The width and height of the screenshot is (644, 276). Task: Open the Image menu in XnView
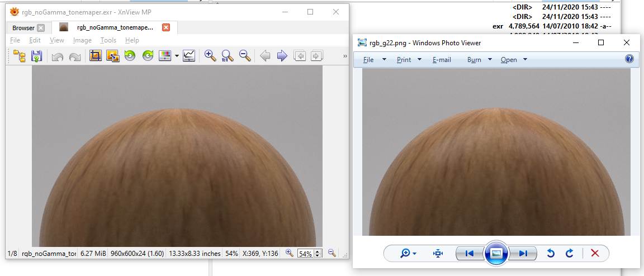pos(82,40)
